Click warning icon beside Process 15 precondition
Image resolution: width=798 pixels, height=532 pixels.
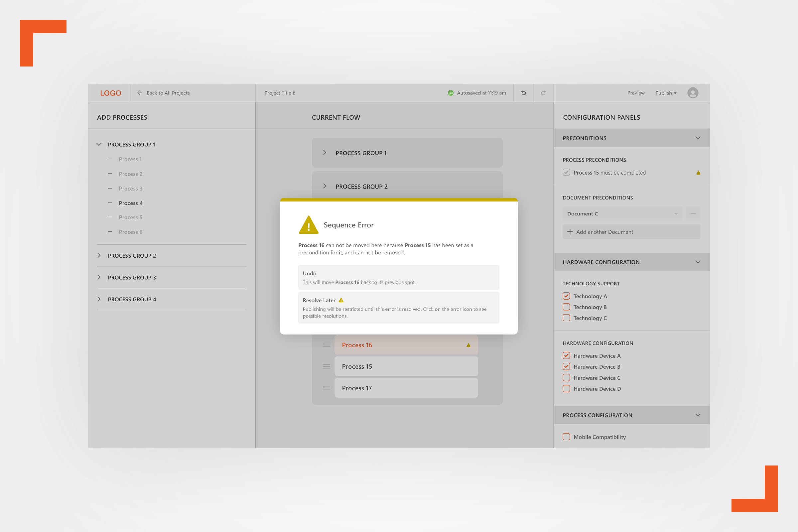tap(698, 173)
